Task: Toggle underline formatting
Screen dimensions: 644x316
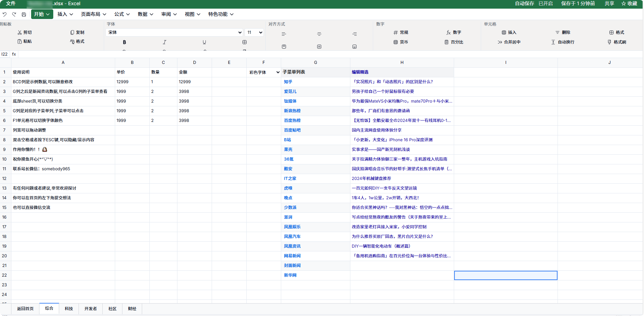Action: point(204,42)
